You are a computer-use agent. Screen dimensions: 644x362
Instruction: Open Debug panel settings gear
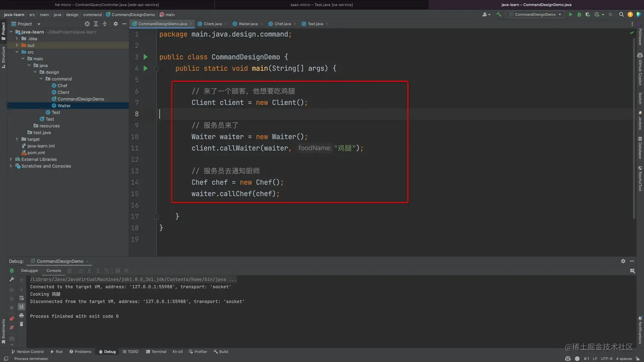[623, 261]
